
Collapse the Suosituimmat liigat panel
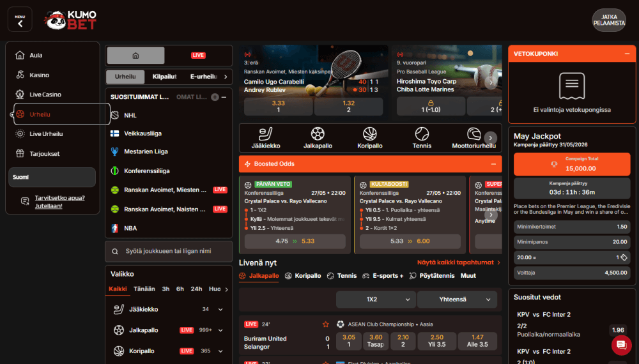point(224,97)
